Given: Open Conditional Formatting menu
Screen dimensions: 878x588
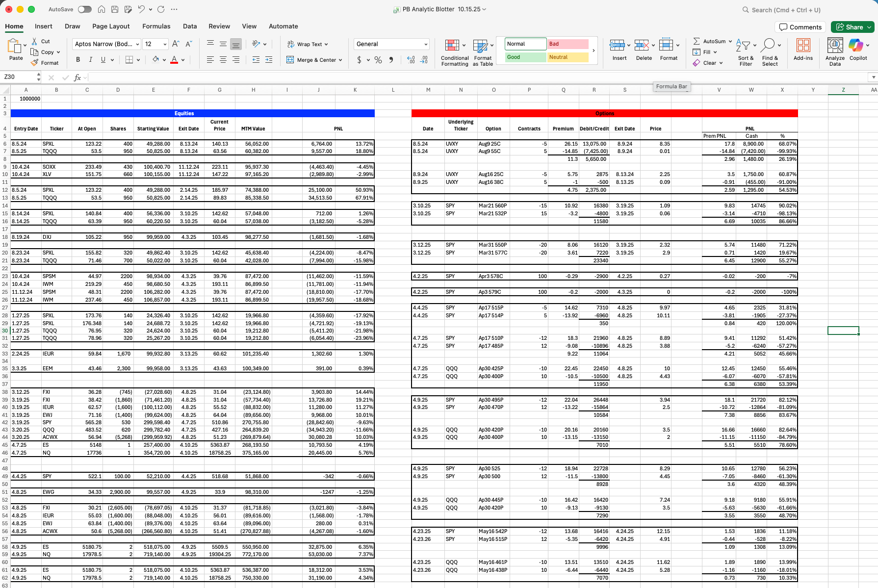Looking at the screenshot, I should (455, 53).
